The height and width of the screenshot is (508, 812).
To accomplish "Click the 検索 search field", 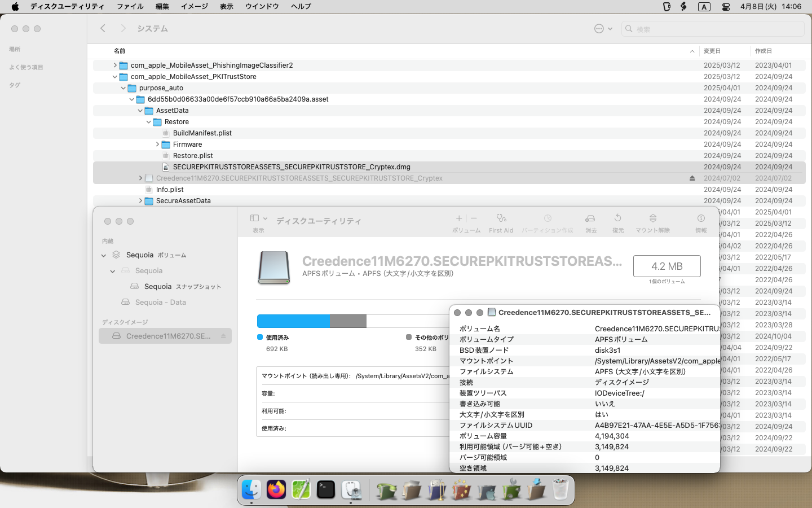I will pyautogui.click(x=716, y=29).
